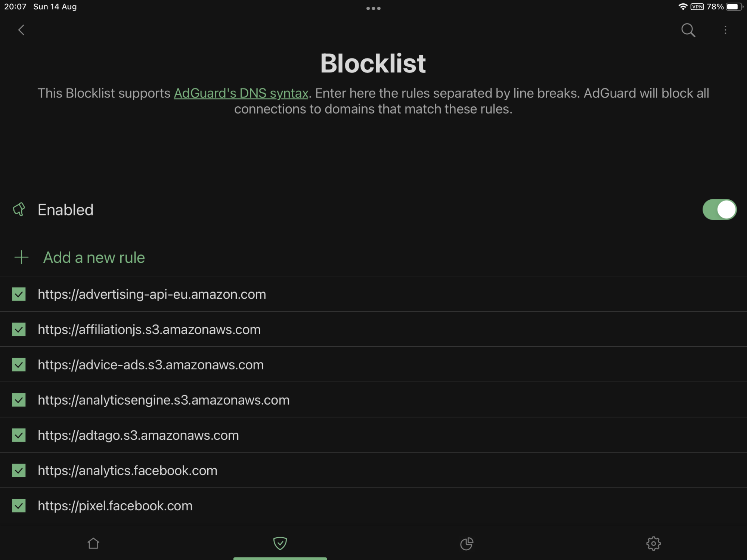The height and width of the screenshot is (560, 747).
Task: Tap the VPN status indicator
Action: pos(697,7)
